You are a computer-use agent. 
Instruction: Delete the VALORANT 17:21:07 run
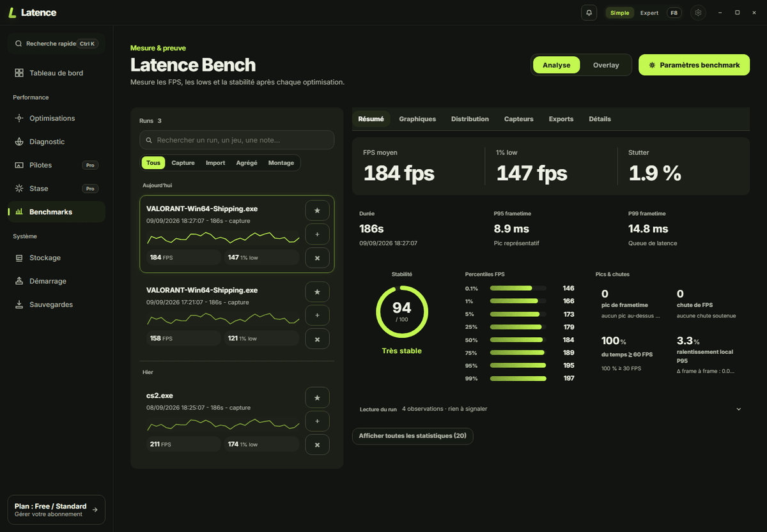317,338
